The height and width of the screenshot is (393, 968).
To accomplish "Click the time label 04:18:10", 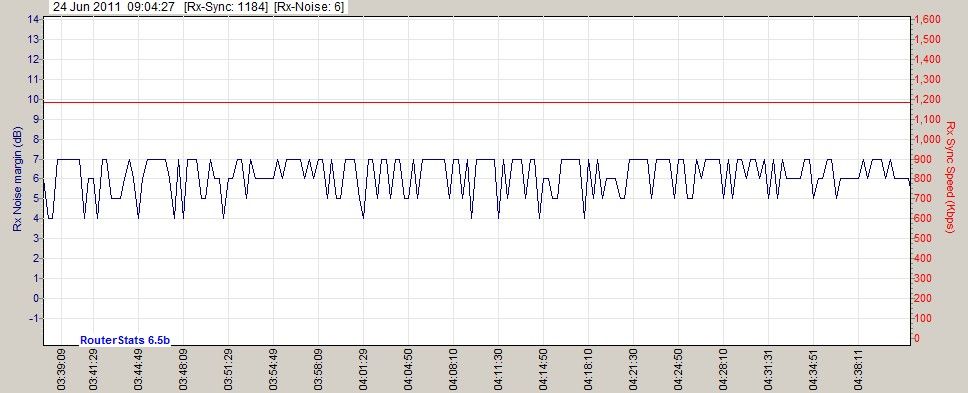I will pyautogui.click(x=588, y=370).
